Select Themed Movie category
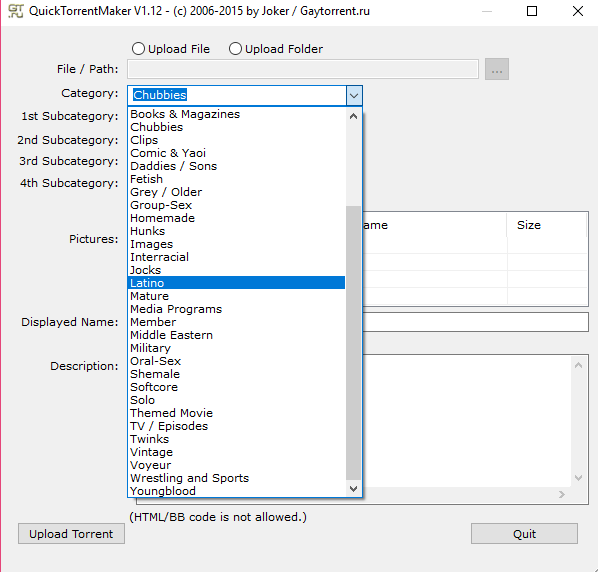This screenshot has width=598, height=572. [x=236, y=413]
